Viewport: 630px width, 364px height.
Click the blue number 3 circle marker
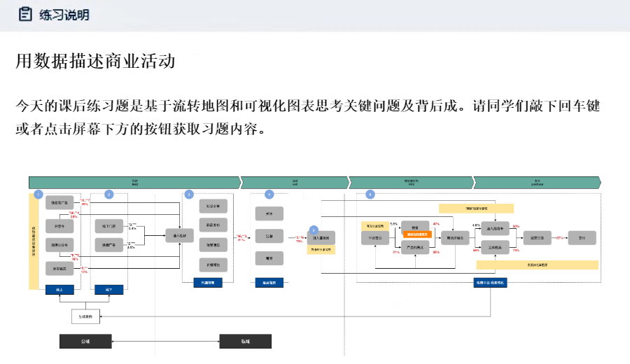(189, 194)
